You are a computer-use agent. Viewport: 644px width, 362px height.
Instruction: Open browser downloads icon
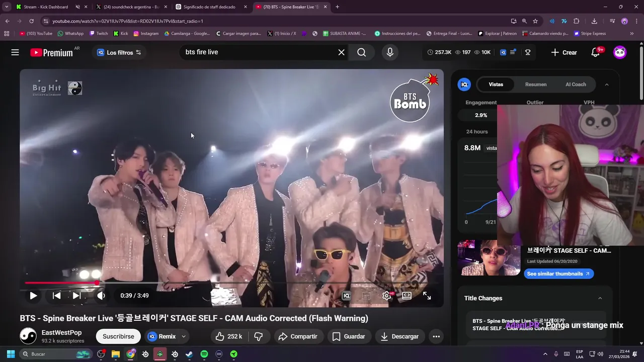pos(594,21)
